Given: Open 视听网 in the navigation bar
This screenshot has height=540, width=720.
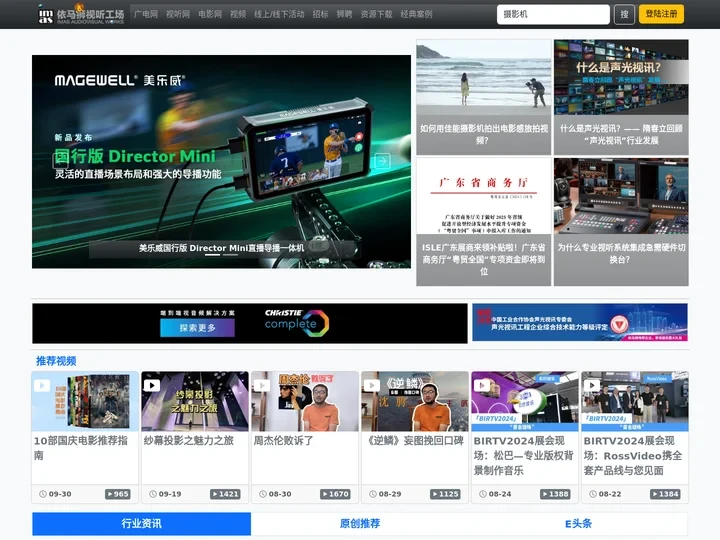Looking at the screenshot, I should 178,14.
